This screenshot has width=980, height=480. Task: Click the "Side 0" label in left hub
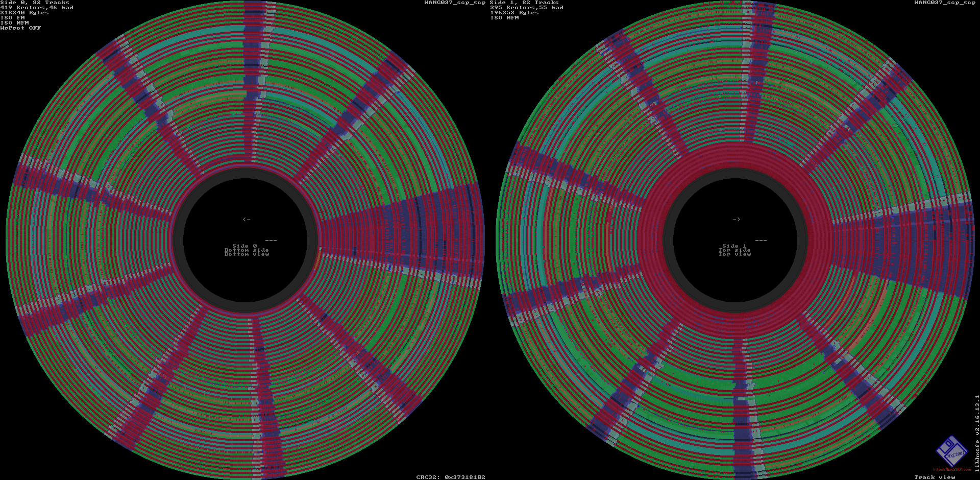(x=244, y=246)
